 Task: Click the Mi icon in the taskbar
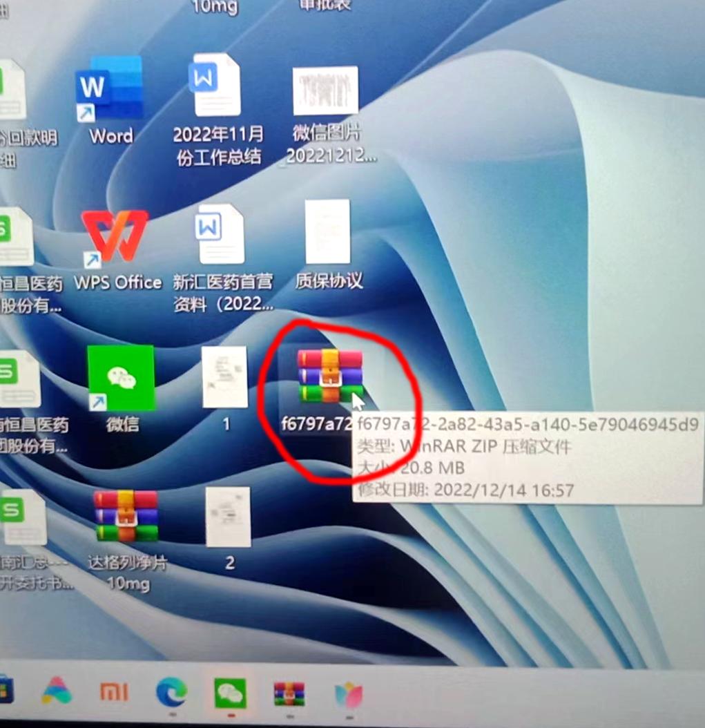pyautogui.click(x=114, y=691)
